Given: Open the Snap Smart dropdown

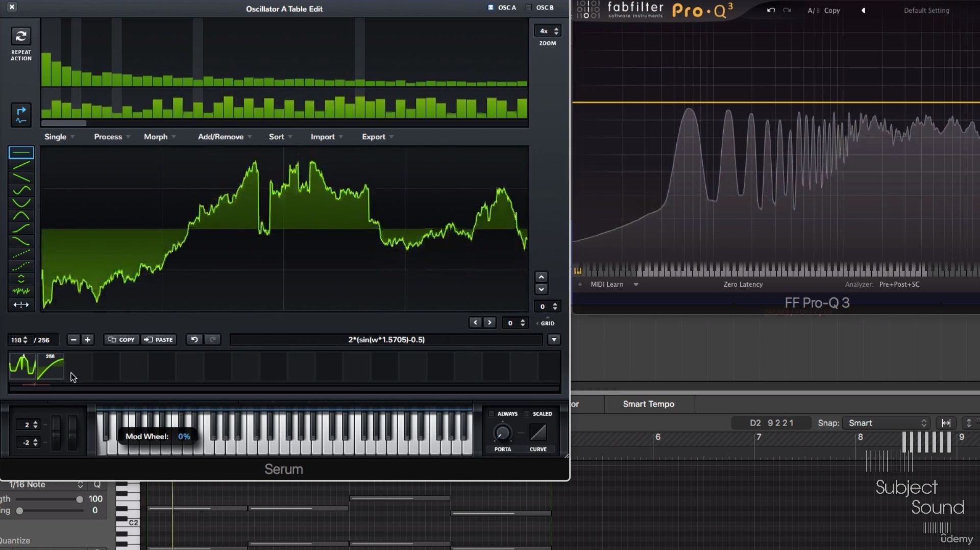Looking at the screenshot, I should click(x=887, y=423).
